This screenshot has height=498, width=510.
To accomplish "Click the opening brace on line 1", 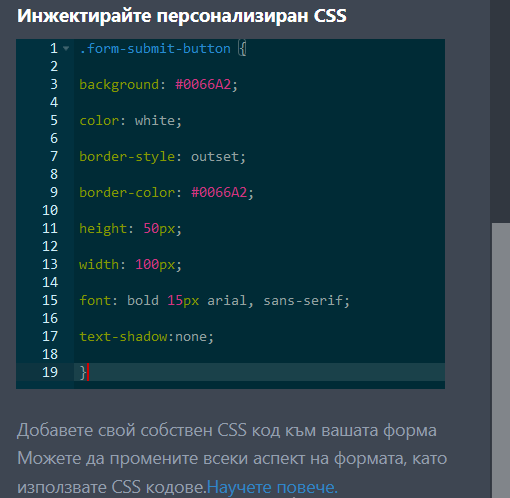I will (242, 49).
